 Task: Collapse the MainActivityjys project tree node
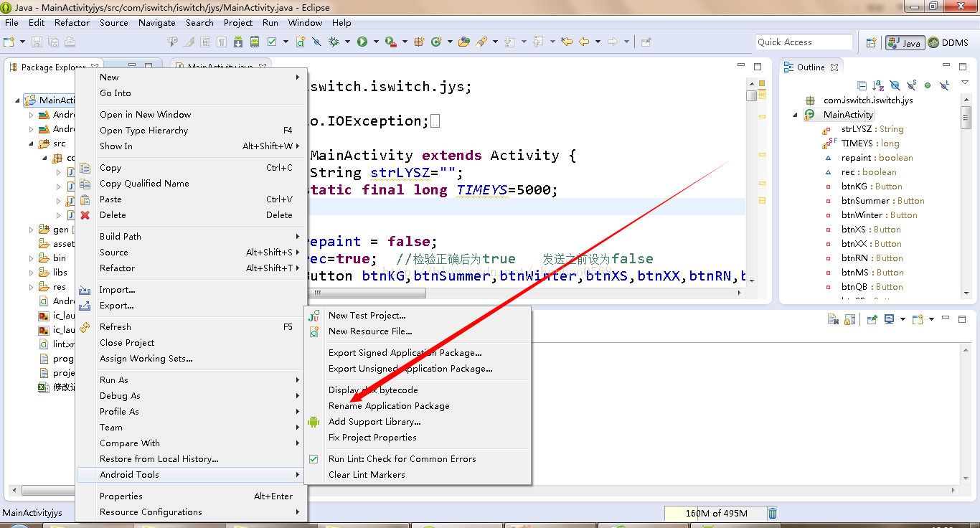(18, 100)
